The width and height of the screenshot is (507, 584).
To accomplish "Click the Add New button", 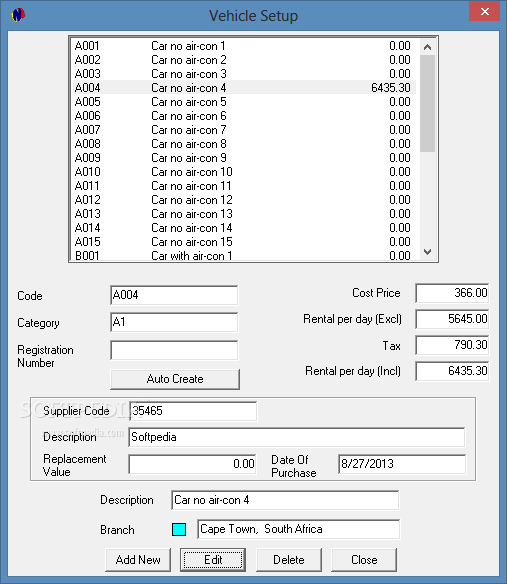I will (138, 560).
